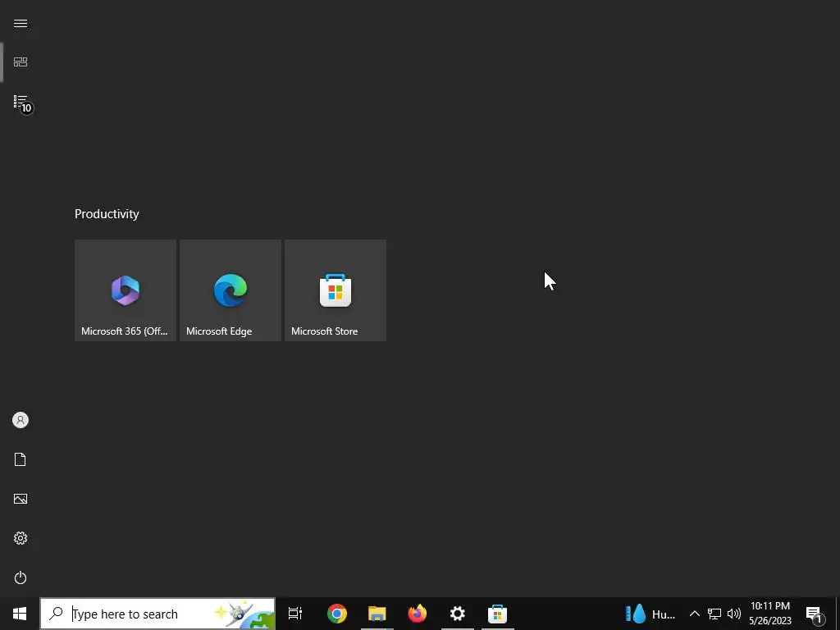Show hidden system tray icons

point(694,614)
